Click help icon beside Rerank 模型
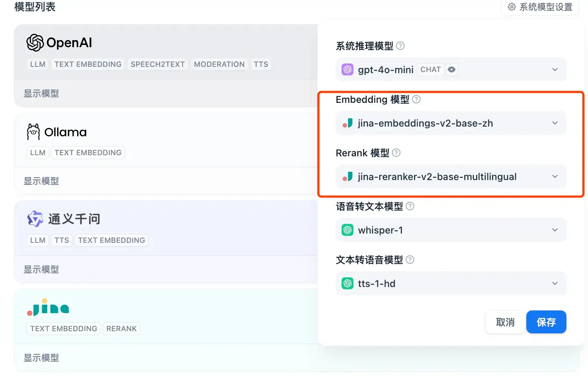The width and height of the screenshot is (588, 378). [396, 153]
